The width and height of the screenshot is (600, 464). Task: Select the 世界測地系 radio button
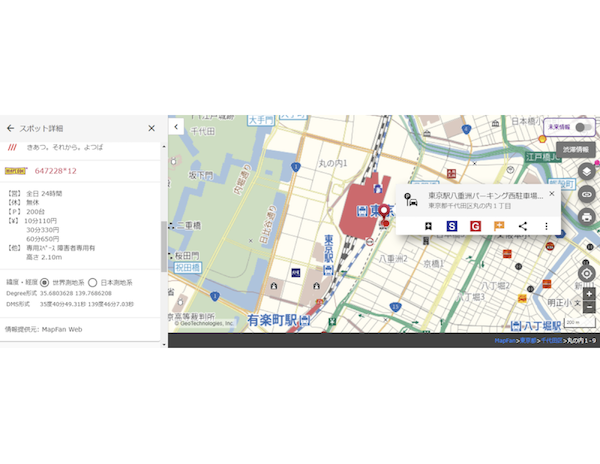coord(44,282)
